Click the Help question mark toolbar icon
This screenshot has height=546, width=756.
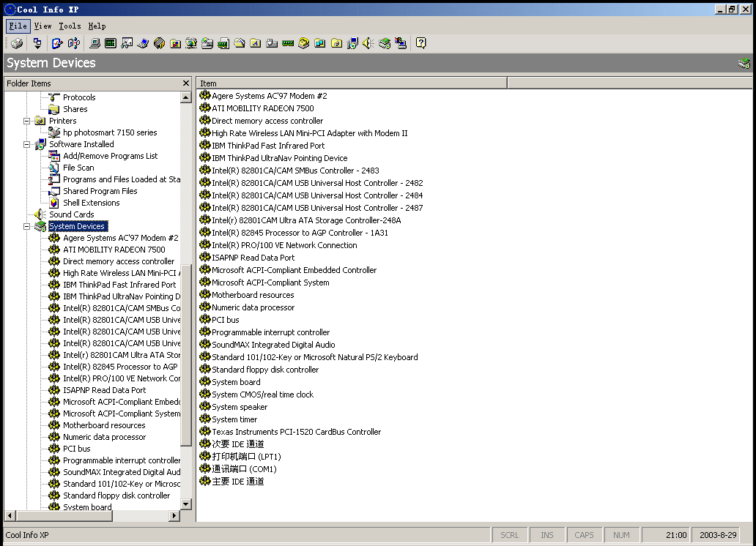pos(421,43)
